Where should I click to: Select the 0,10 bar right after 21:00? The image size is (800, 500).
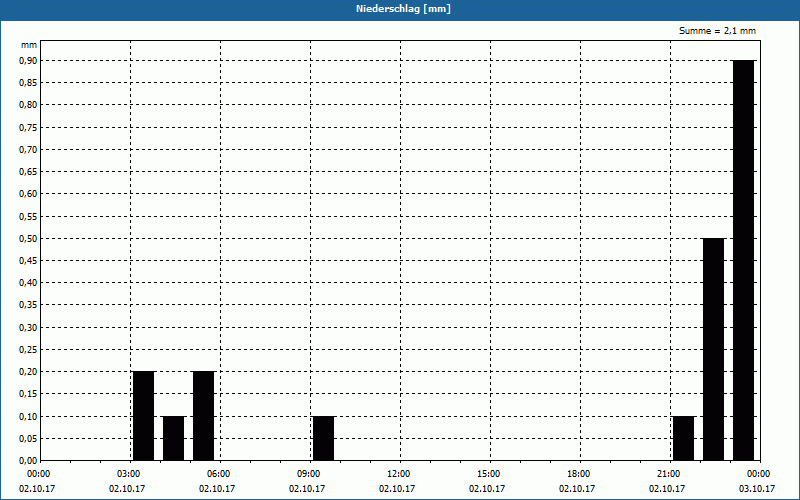[684, 438]
